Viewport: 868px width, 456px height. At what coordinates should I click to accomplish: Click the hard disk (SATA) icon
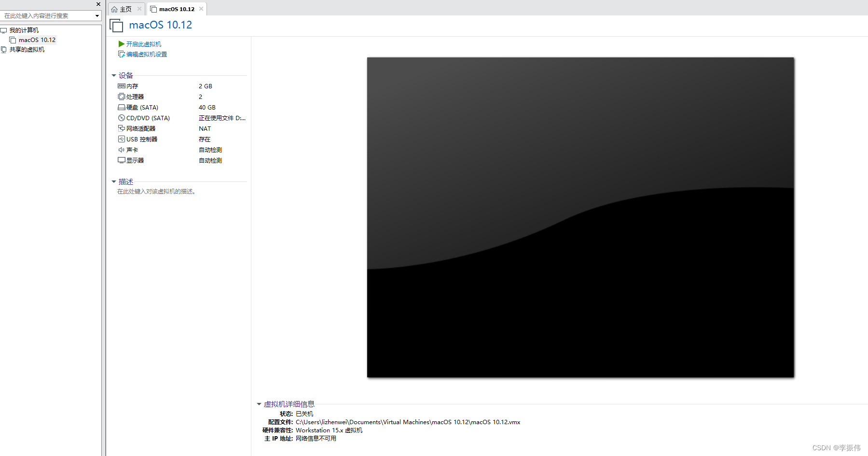coord(122,107)
